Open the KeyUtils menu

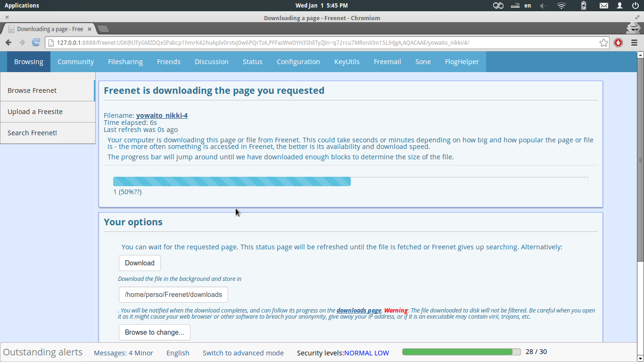347,62
